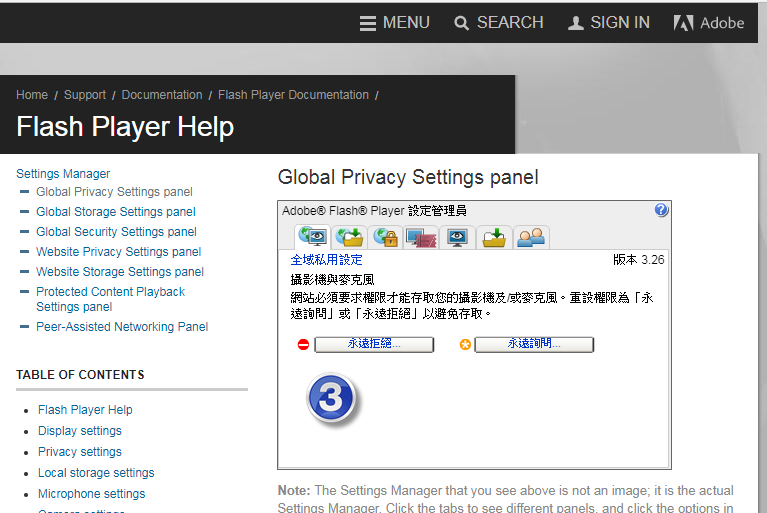
Task: Open Protected Content Playback Settings panel link
Action: point(111,299)
